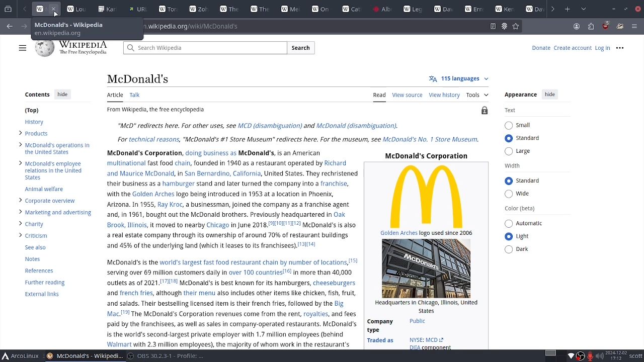Switch the color theme to Dark
This screenshot has width=644, height=362.
pos(509,249)
